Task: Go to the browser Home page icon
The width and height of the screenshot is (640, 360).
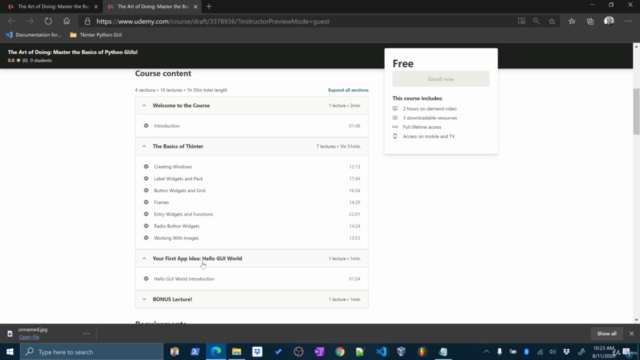Action: 67,21
